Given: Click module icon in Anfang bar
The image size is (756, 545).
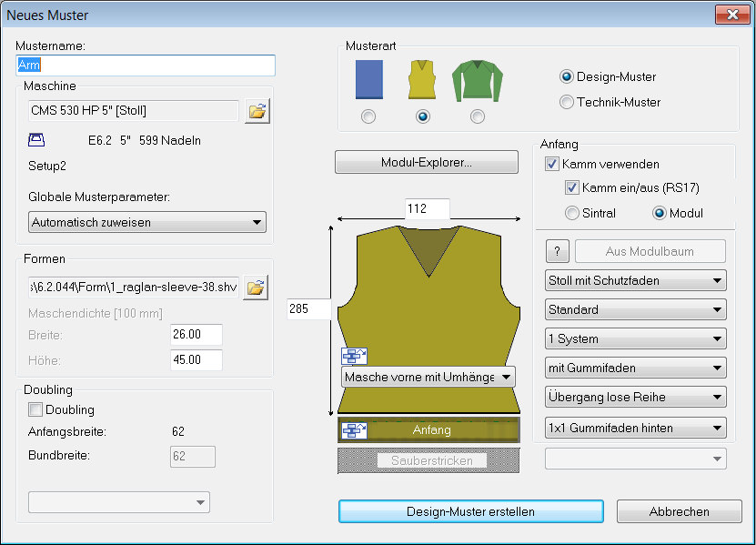Looking at the screenshot, I should click(x=353, y=430).
